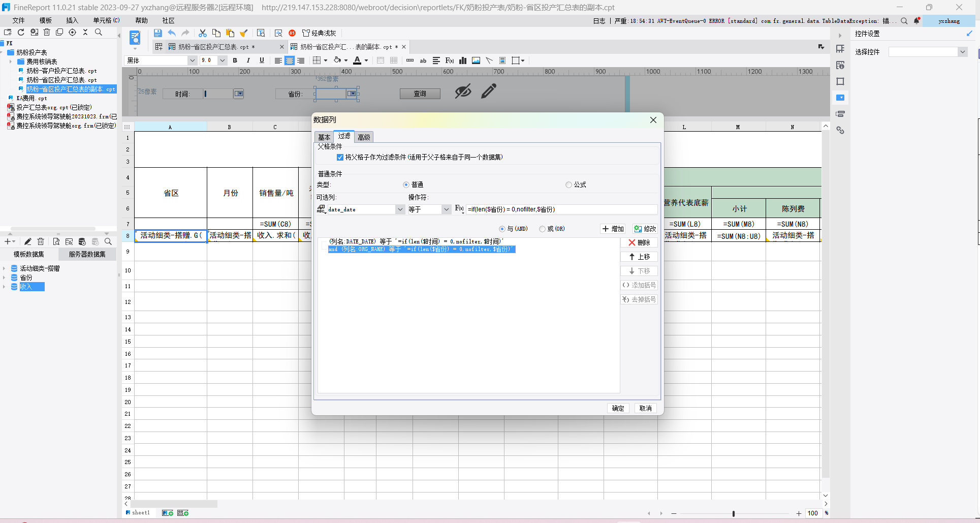Insert a chart using the bar chart icon
The height and width of the screenshot is (523, 980).
pos(463,60)
